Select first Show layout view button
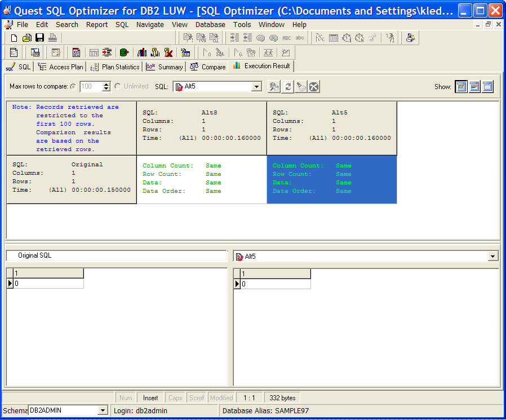Image resolution: width=506 pixels, height=420 pixels. [461, 86]
